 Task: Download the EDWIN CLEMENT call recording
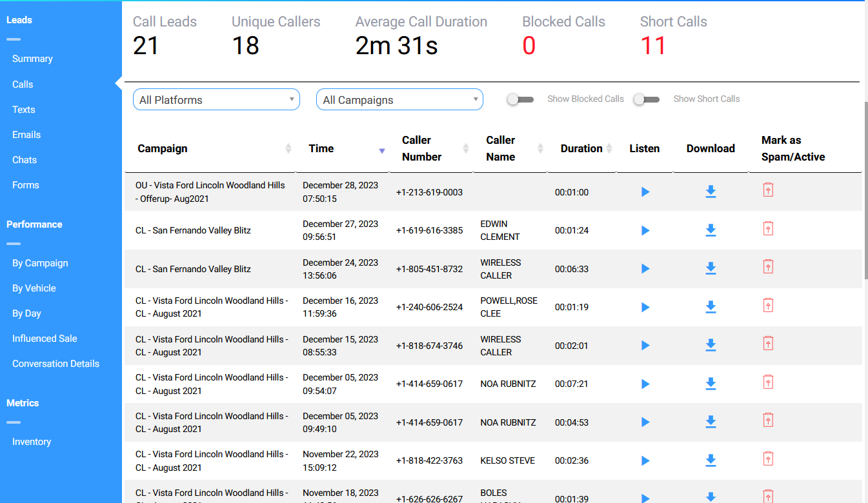click(x=711, y=230)
